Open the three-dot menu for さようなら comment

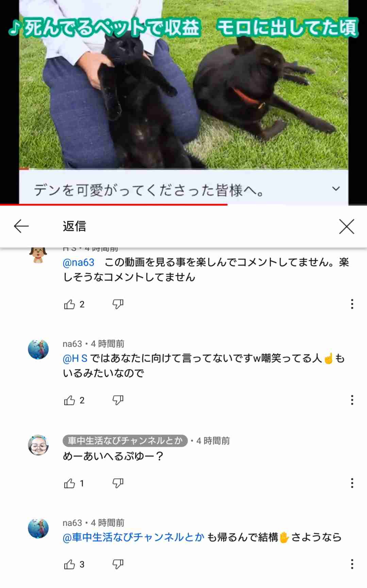click(x=352, y=564)
